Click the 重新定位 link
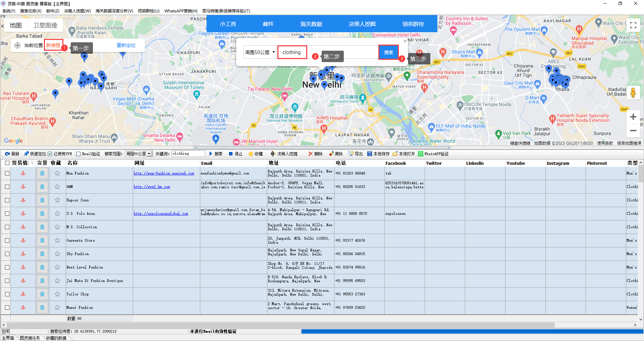This screenshot has height=341, width=644. 126,45
